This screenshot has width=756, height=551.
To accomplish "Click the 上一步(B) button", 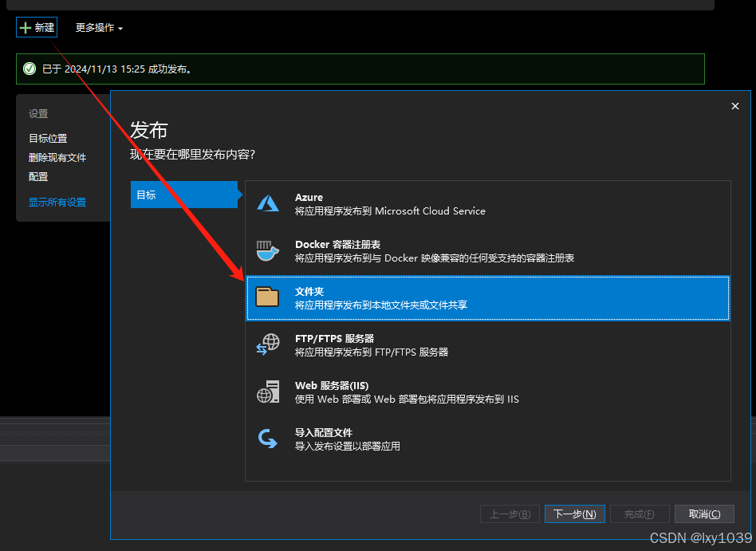I will point(510,514).
